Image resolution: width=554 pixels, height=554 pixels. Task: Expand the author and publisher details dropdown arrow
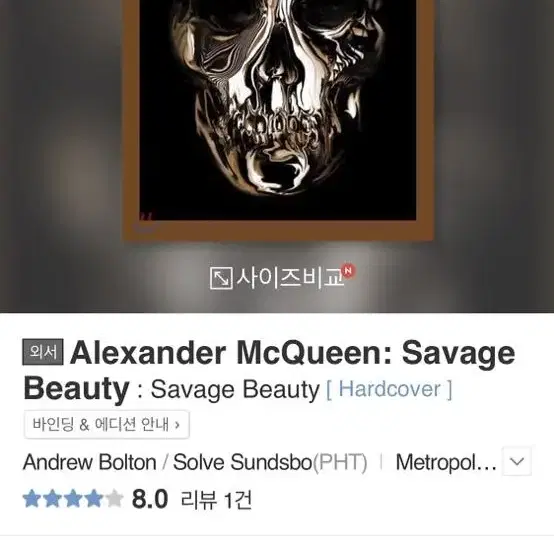point(517,461)
